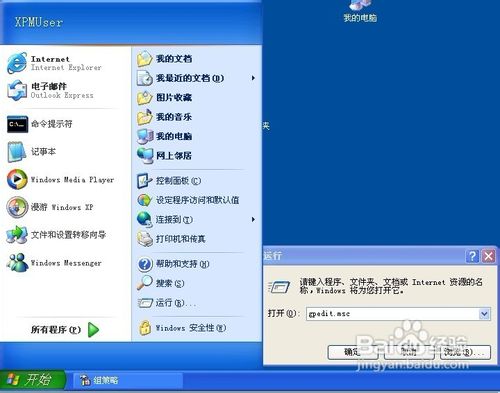Click the "我的音乐" label text

(174, 117)
